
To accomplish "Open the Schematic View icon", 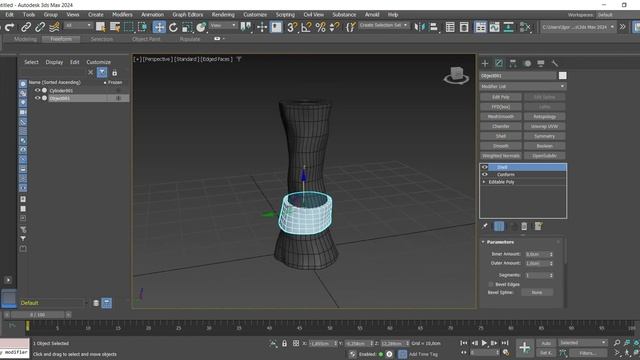I will click(509, 27).
